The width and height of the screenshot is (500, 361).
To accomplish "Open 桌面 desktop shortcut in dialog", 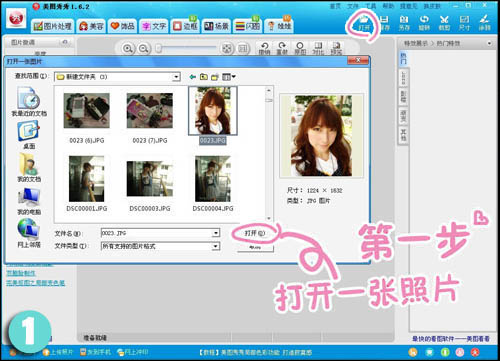I will click(29, 135).
